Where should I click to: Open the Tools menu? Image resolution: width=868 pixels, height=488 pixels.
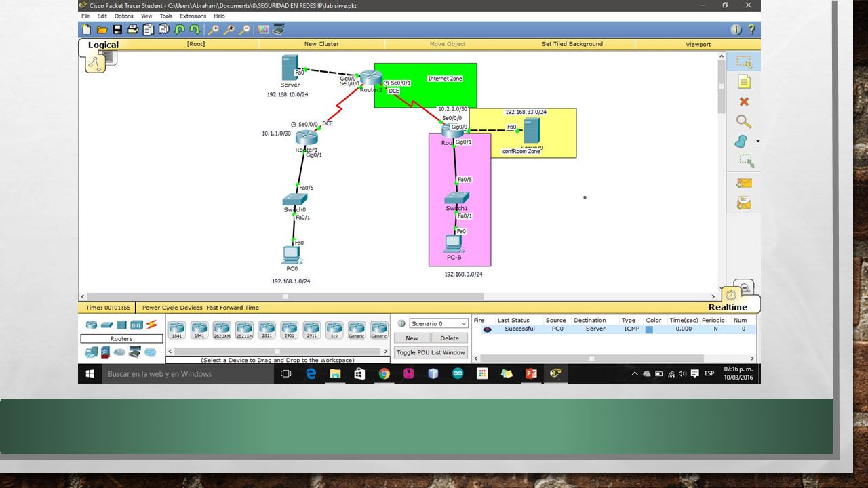tap(166, 16)
